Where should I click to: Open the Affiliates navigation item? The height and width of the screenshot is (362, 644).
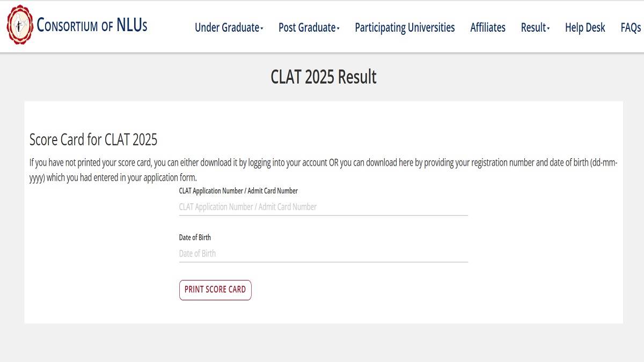(x=488, y=27)
